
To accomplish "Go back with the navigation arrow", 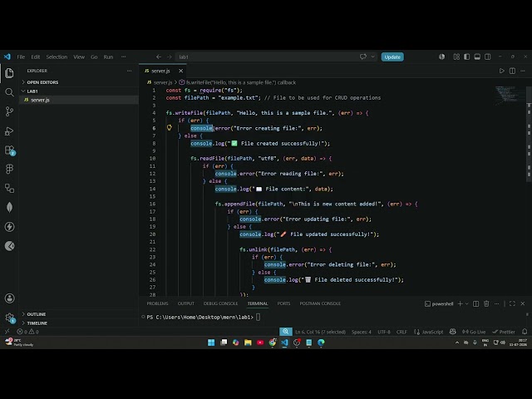I will tap(159, 57).
